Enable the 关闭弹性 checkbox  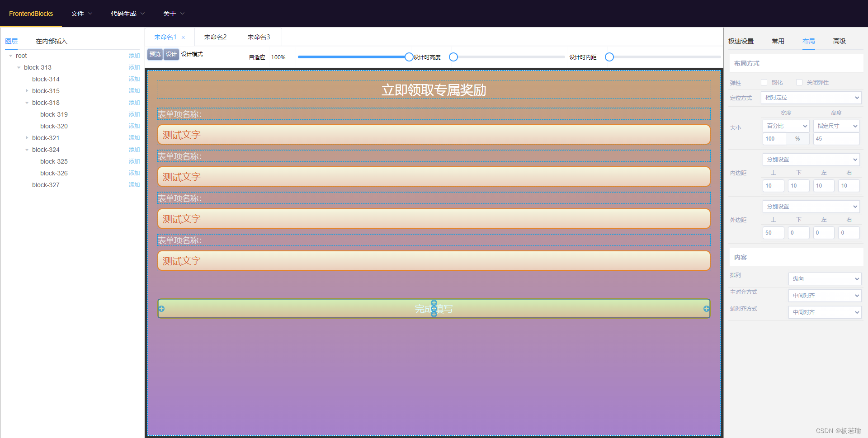tap(799, 82)
